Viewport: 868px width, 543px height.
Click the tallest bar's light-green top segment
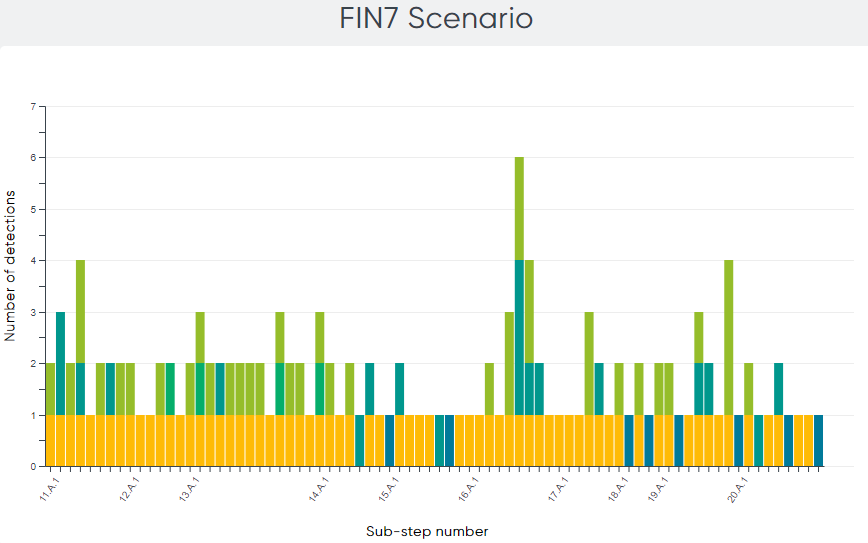click(x=520, y=208)
